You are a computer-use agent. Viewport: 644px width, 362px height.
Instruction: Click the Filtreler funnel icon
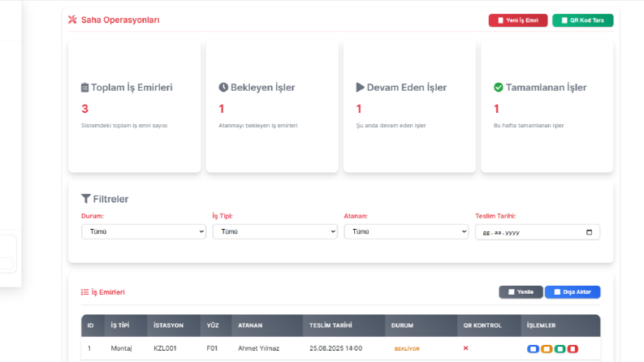coord(85,199)
